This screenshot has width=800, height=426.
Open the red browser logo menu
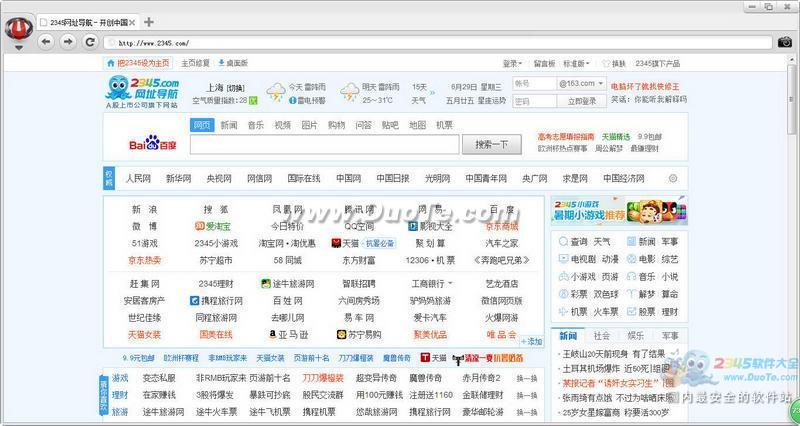point(19,29)
